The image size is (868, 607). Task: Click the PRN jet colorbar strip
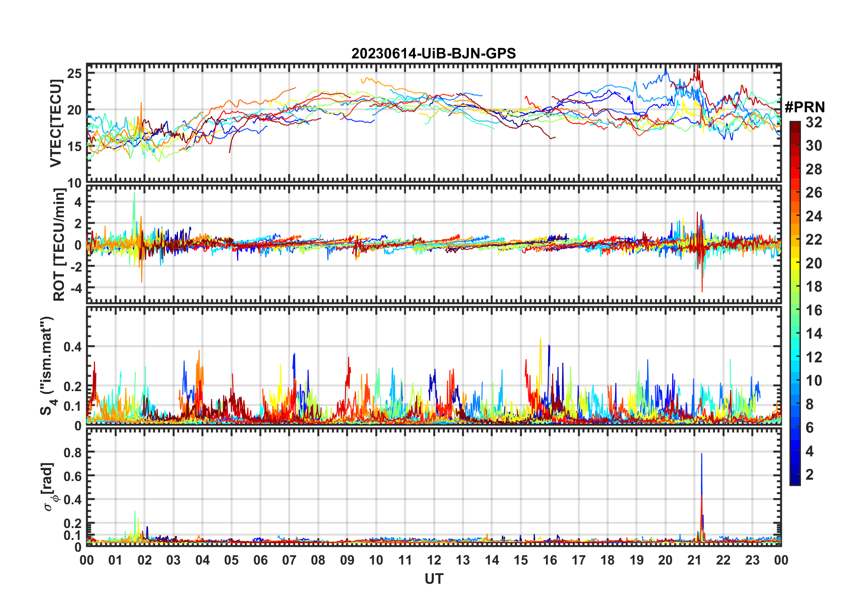pyautogui.click(x=795, y=303)
